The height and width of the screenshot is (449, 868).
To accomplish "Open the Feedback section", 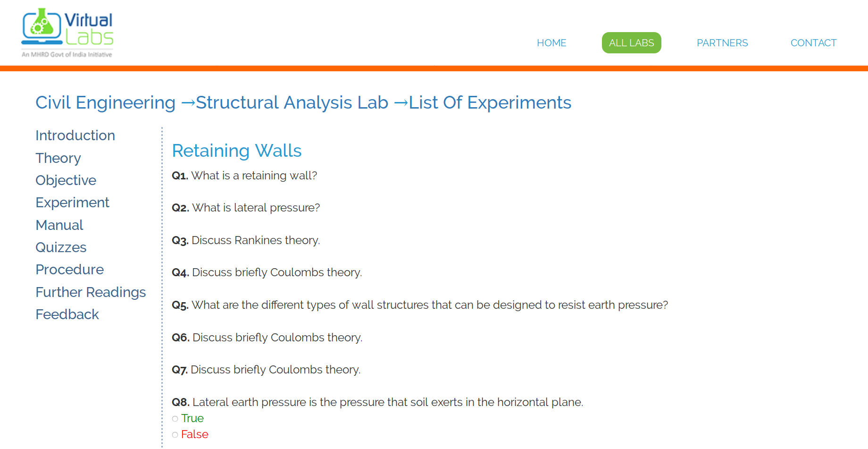I will pos(67,314).
